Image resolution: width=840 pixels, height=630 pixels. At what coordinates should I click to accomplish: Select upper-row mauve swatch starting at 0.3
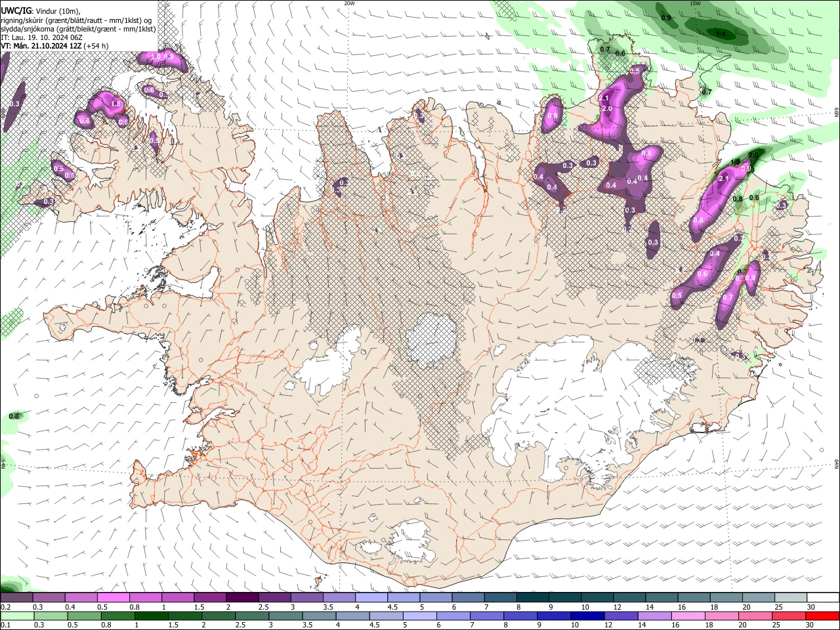pos(49,598)
